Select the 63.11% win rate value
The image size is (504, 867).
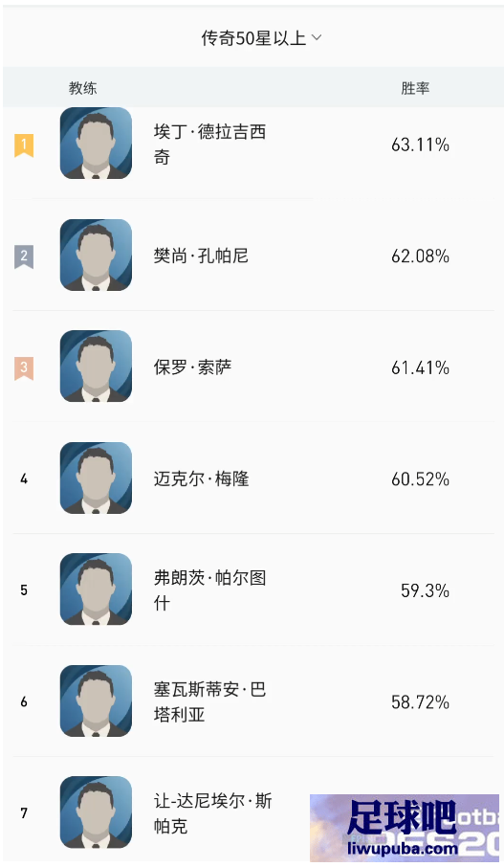point(421,144)
